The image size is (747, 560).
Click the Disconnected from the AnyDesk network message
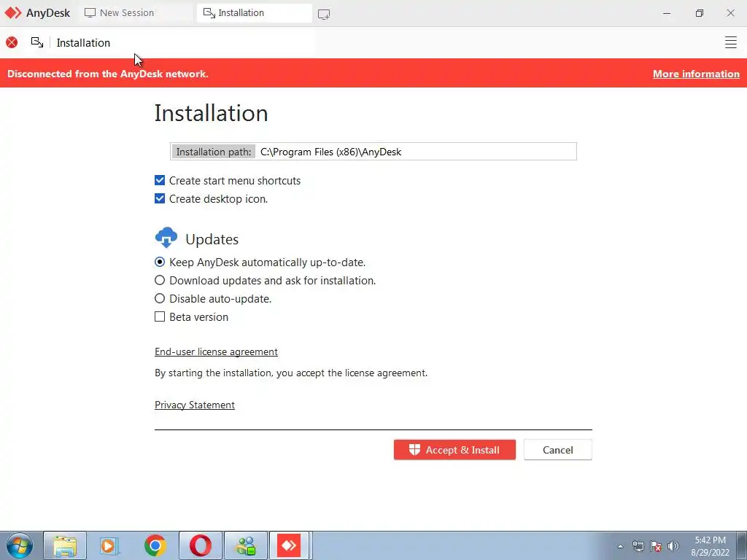tap(108, 74)
